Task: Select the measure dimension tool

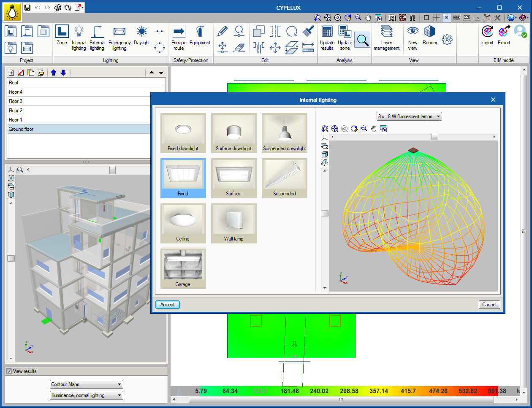Action: [308, 48]
